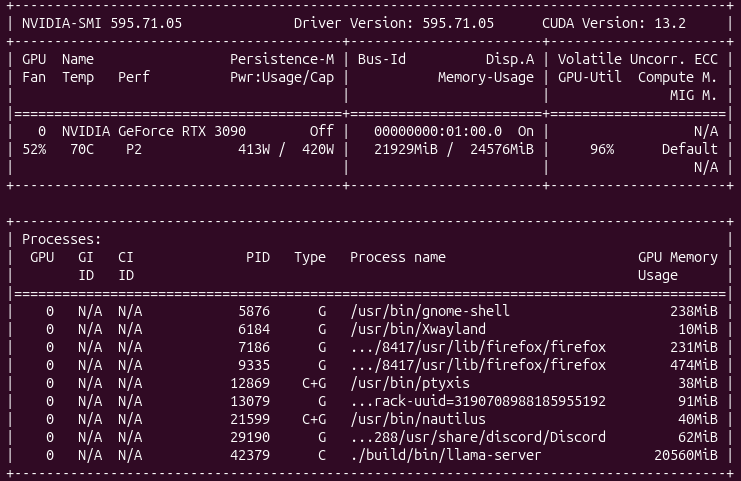Click the 70C temperature value
Screen dimensions: 741x481
[82, 149]
